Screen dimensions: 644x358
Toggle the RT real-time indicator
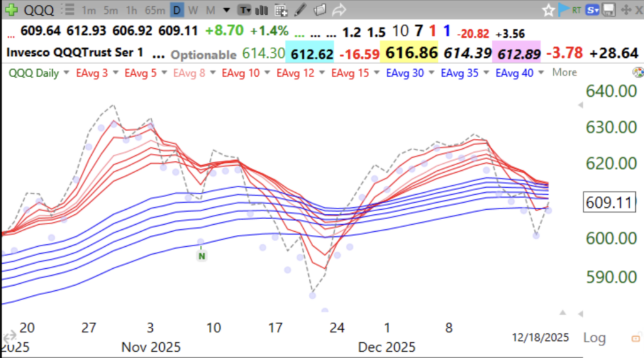click(x=577, y=9)
